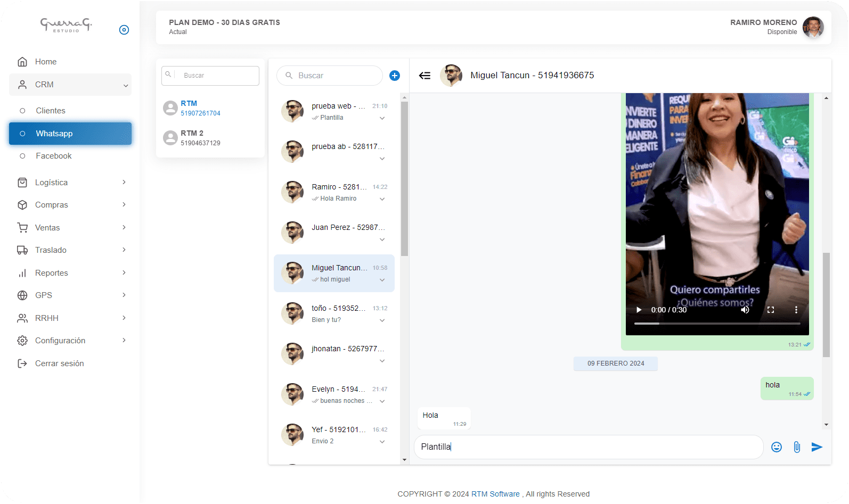Screen dimensions: 849x504
Task: Click the video progress bar
Action: [x=717, y=324]
